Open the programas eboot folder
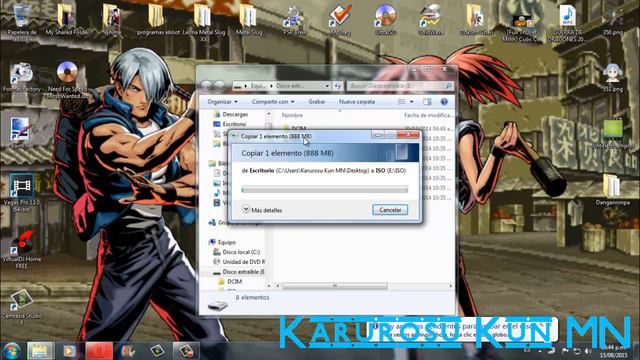The width and height of the screenshot is (640, 360). [158, 20]
